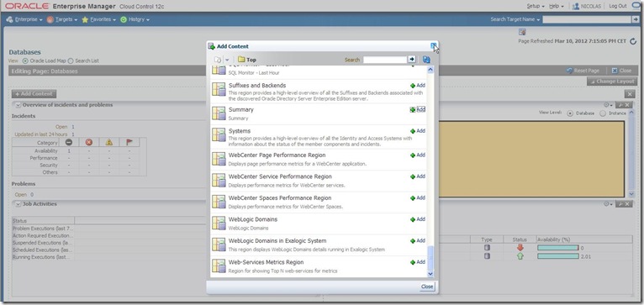
Task: Click the Add Content list scroll-up arrow
Action: [430, 70]
